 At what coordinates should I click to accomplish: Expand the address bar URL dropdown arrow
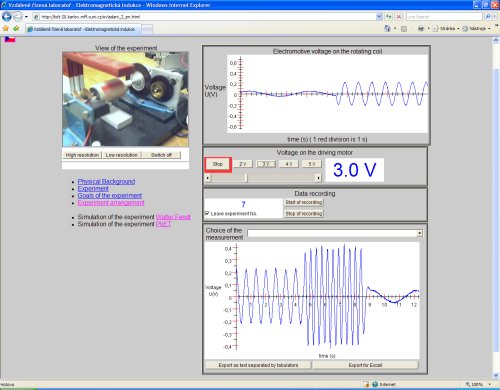pos(379,16)
